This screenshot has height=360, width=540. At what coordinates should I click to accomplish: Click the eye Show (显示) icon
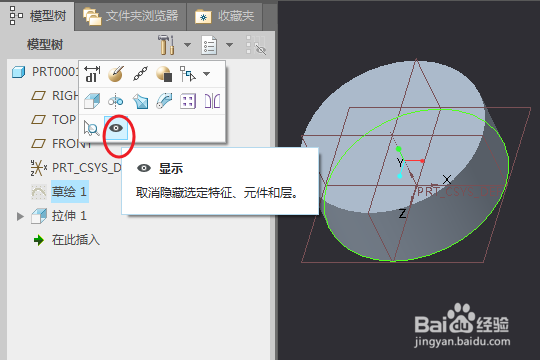[x=116, y=128]
